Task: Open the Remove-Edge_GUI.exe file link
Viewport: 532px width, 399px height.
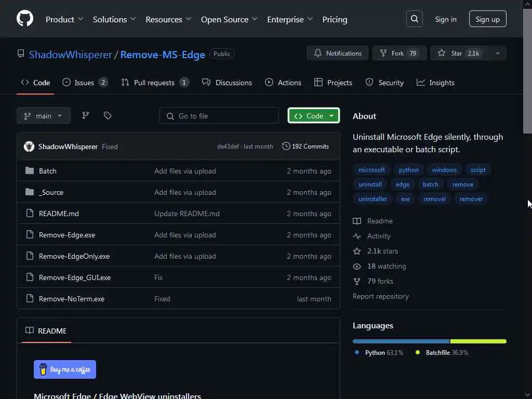Action: coord(75,277)
